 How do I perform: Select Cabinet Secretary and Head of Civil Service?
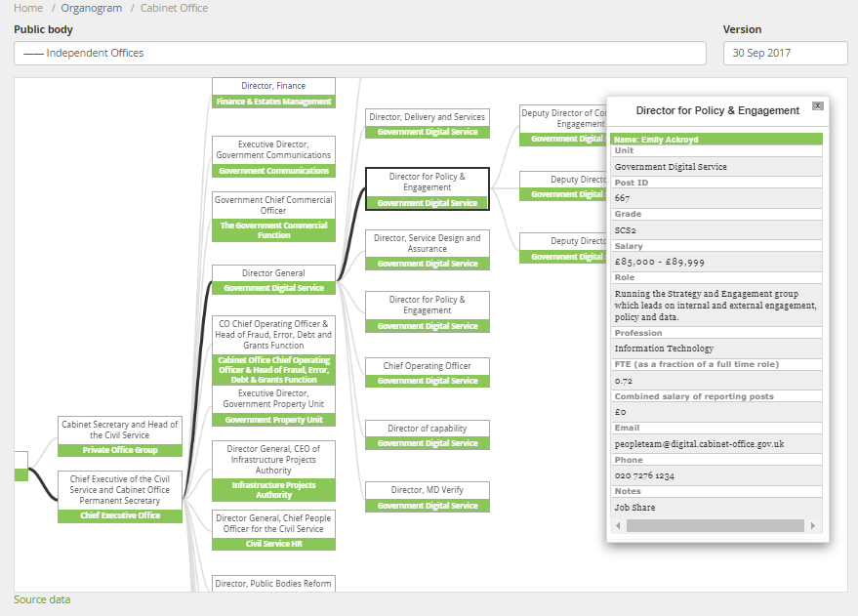pyautogui.click(x=120, y=436)
